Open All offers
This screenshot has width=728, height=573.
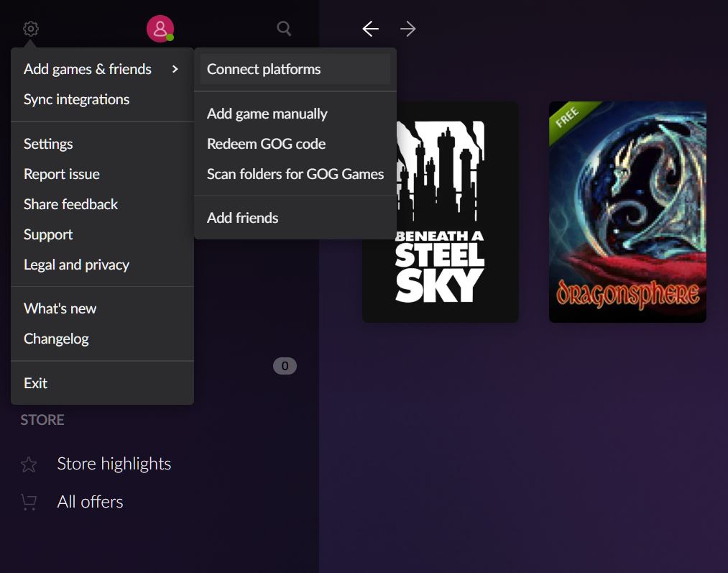[90, 502]
